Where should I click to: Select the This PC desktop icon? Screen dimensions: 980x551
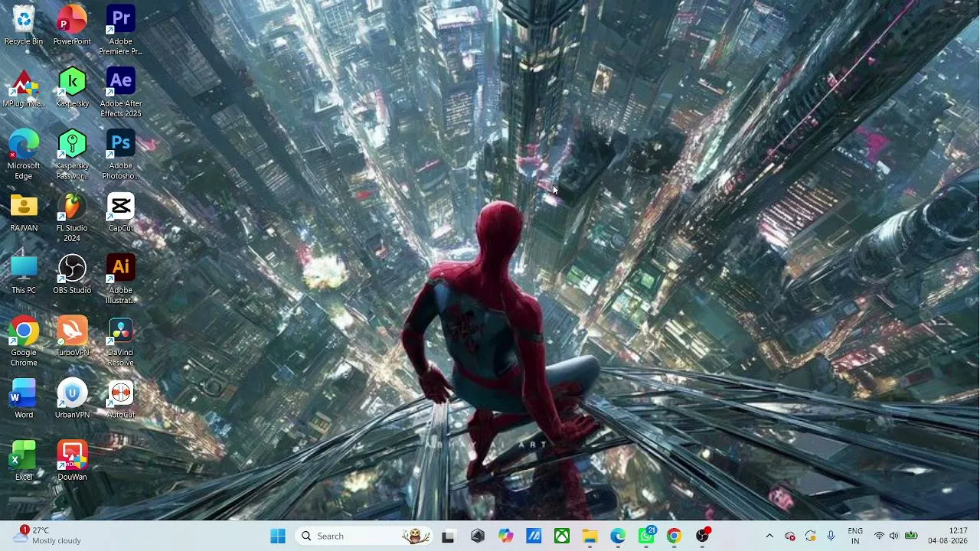tap(24, 275)
